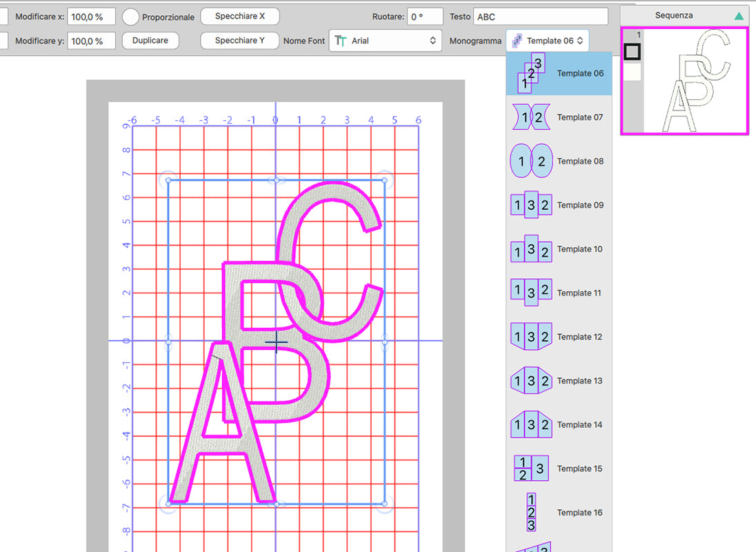Screen dimensions: 756x552
Task: Pick Template 16 vertical layout icon
Action: point(530,512)
